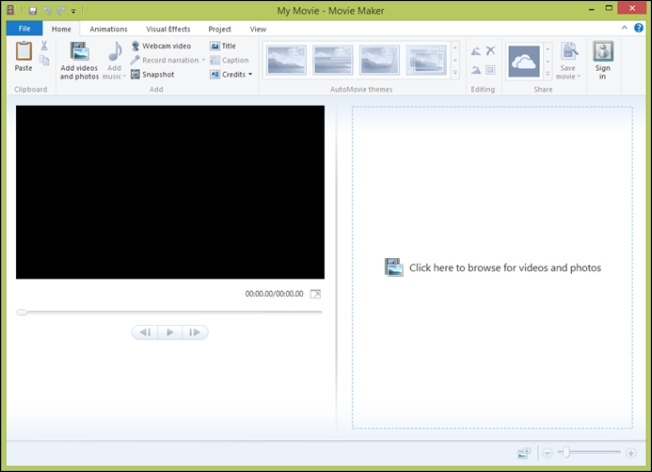
Task: Click the Cut scissors icon
Action: [44, 46]
